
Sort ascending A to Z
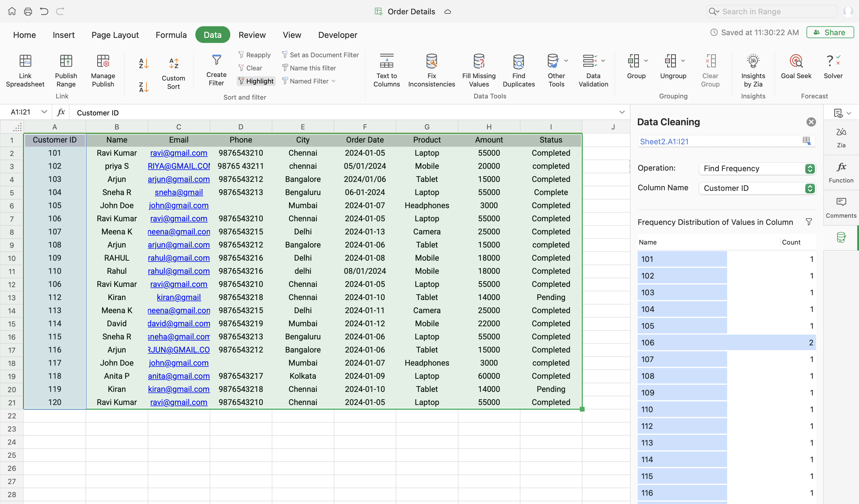[x=143, y=63]
